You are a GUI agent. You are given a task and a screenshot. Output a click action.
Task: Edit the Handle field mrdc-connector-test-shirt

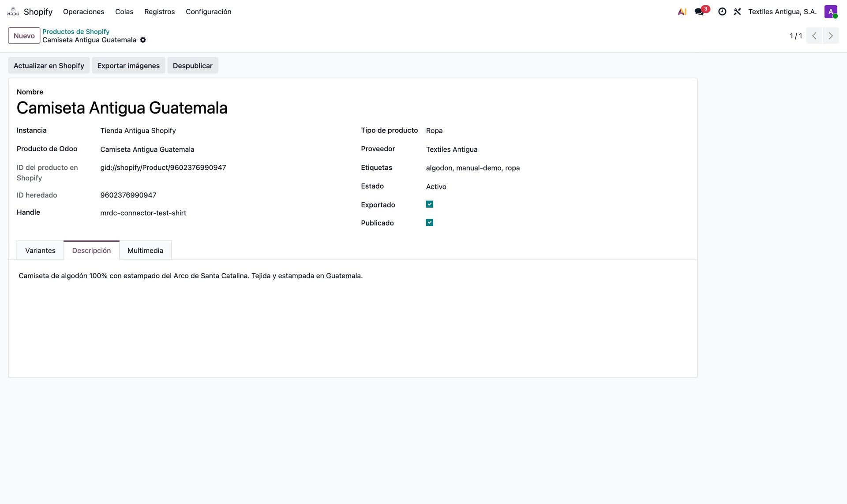click(143, 213)
